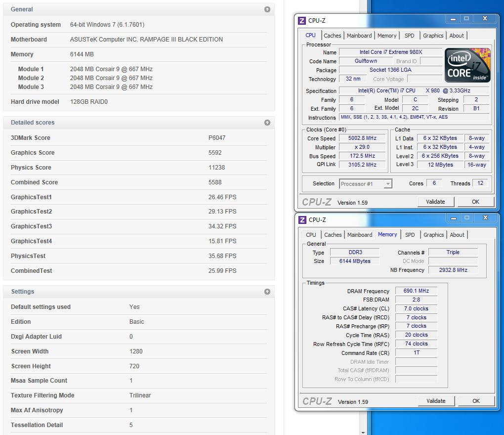Click the Physics Score value 11238

click(x=216, y=168)
